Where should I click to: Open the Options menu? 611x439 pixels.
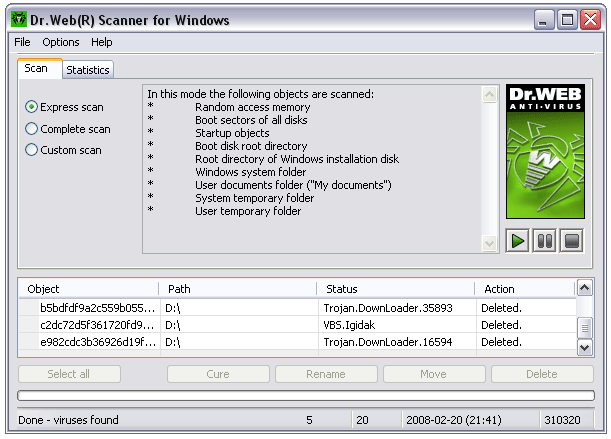[x=61, y=42]
